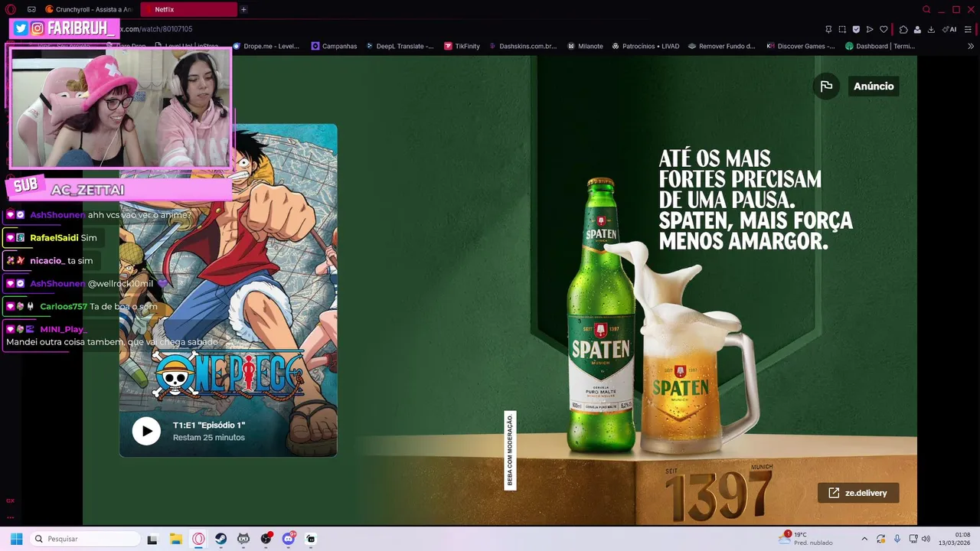
Task: Select the Netflix browser tab
Action: pyautogui.click(x=188, y=9)
